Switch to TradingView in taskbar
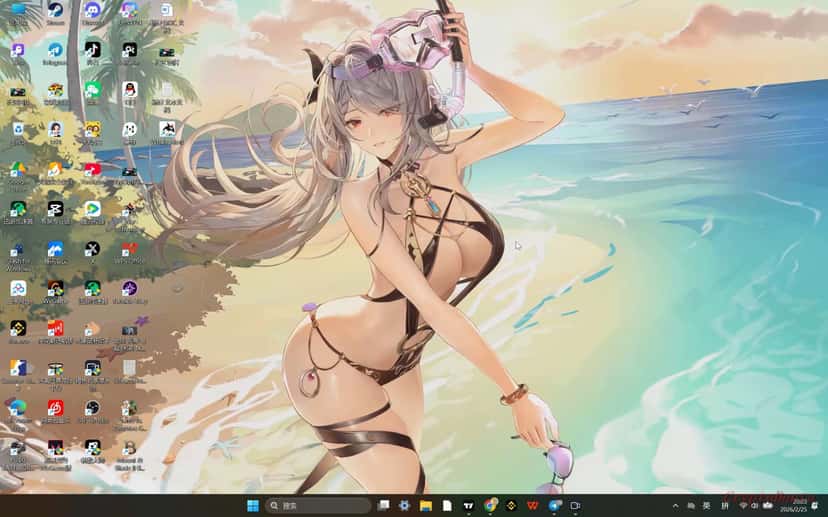This screenshot has height=517, width=828. 468,506
